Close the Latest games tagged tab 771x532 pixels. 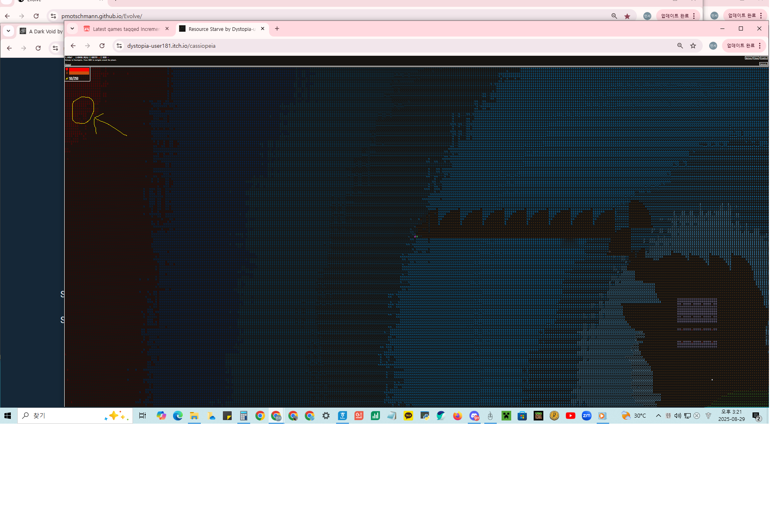[167, 28]
